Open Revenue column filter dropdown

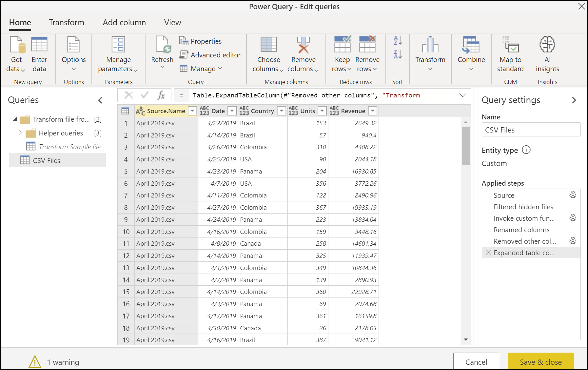tap(373, 111)
